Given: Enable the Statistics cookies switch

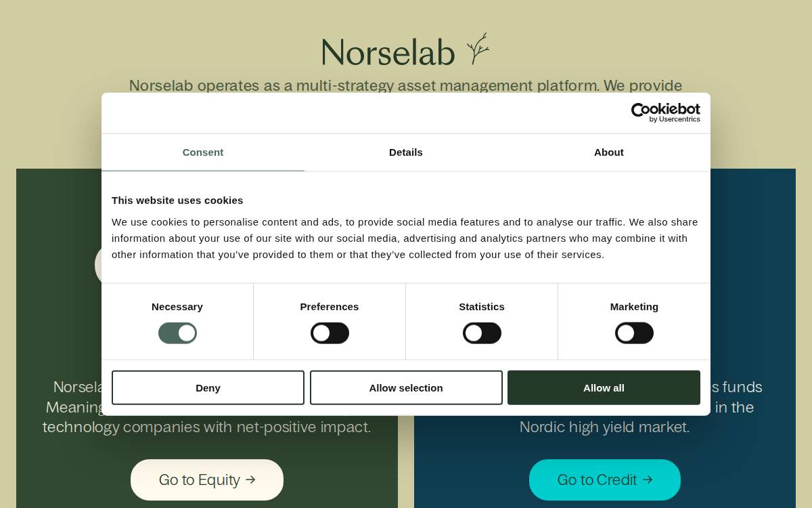Looking at the screenshot, I should 482,333.
